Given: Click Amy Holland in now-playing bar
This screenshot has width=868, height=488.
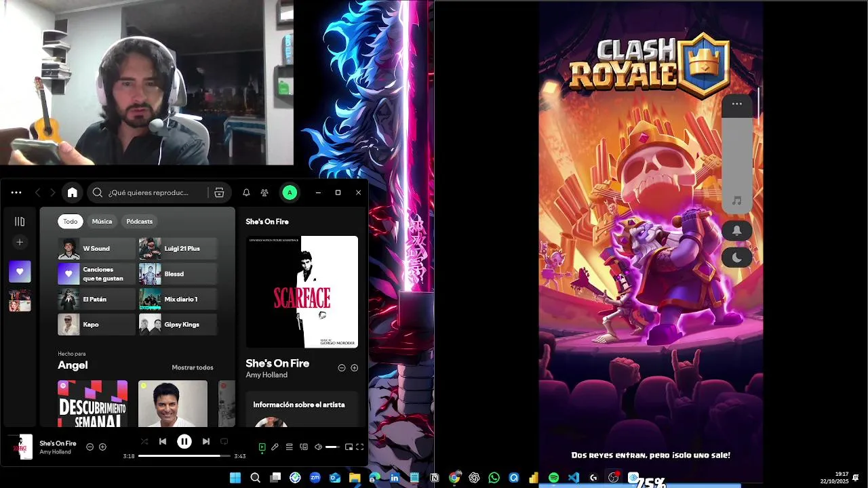Looking at the screenshot, I should 55,452.
